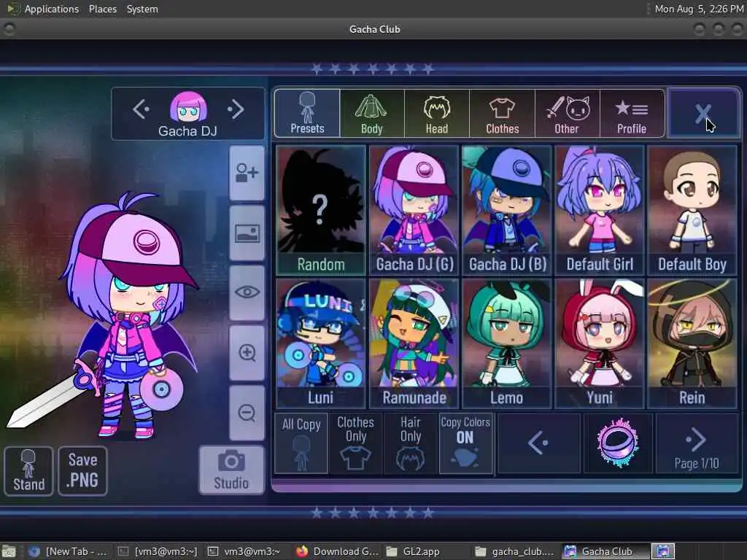This screenshot has height=560, width=747.
Task: Click the Gacha DJ character head icon
Action: click(189, 106)
